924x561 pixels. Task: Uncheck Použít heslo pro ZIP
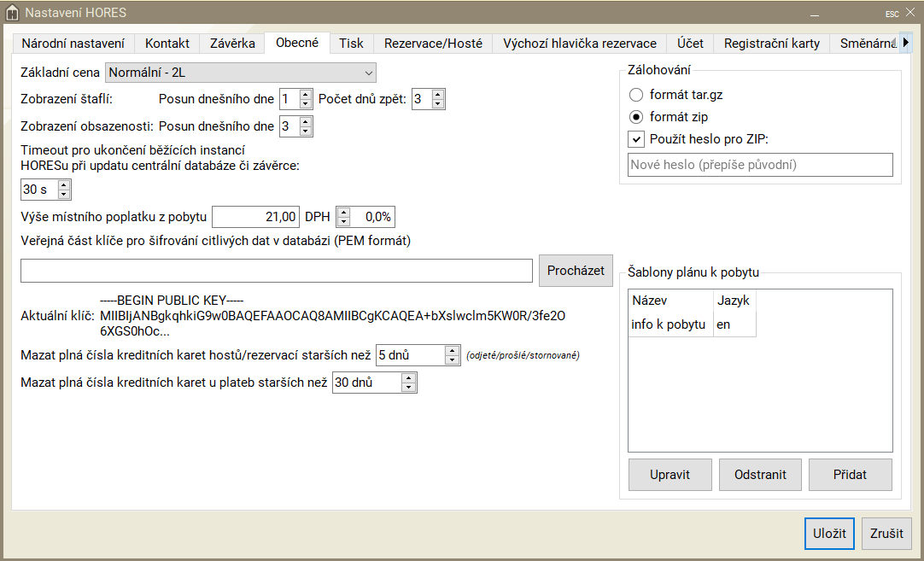coord(636,139)
